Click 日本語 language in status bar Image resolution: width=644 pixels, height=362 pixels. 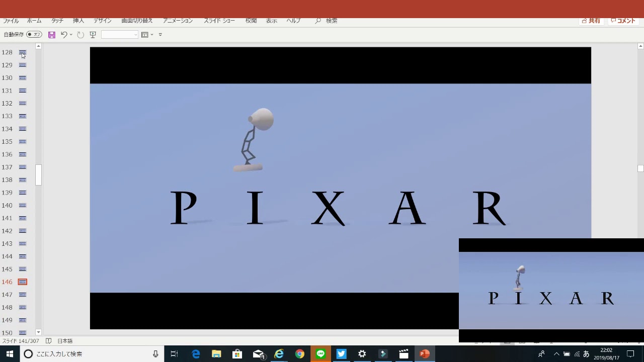(x=65, y=341)
